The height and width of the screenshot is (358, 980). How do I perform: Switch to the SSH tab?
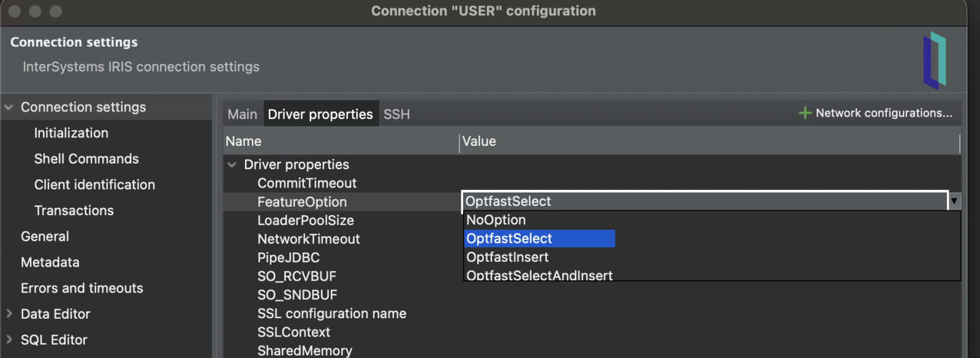[396, 114]
